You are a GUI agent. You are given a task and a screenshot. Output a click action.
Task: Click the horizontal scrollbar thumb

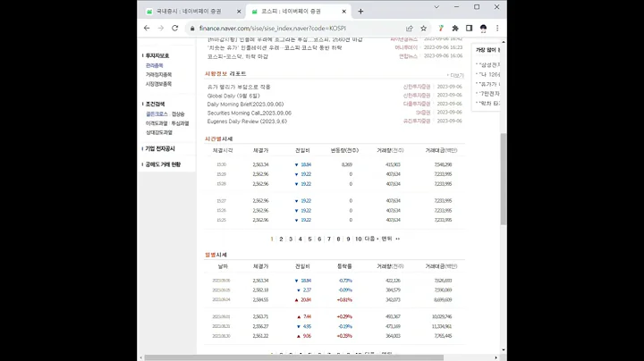point(293,357)
